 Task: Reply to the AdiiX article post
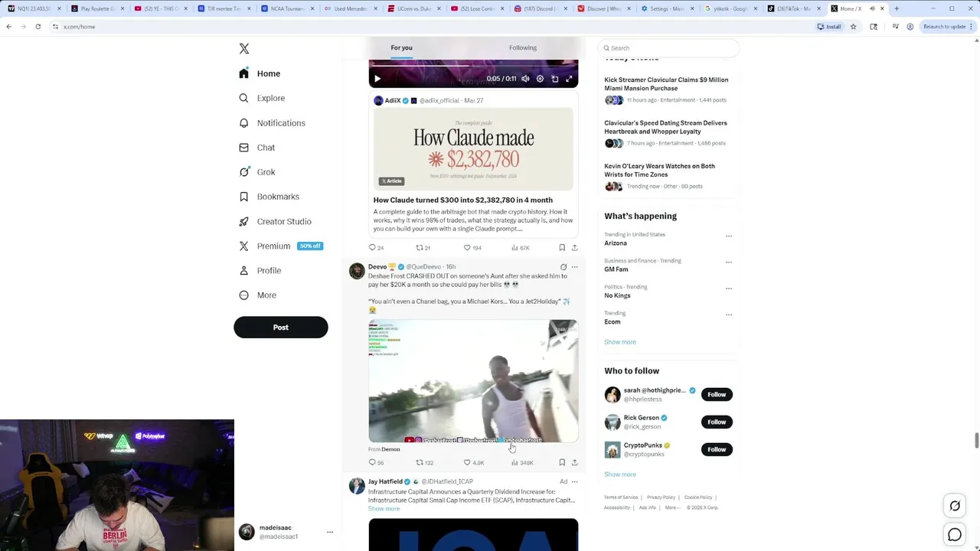(376, 247)
